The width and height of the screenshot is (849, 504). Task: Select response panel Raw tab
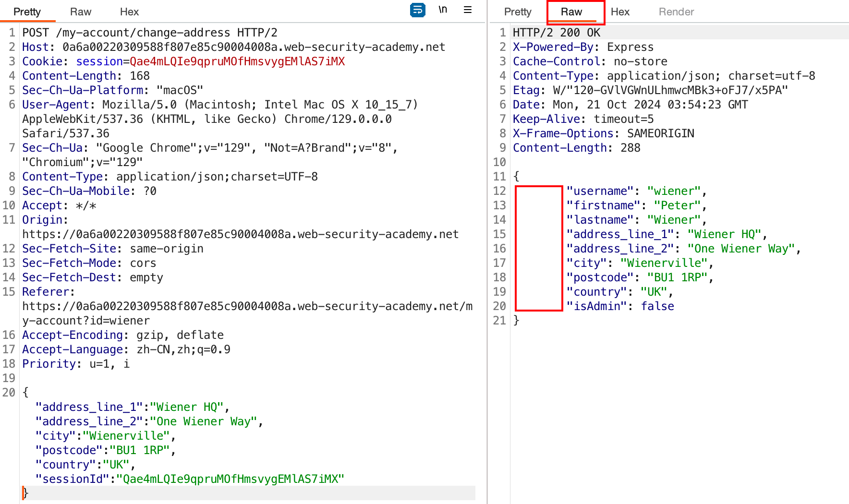571,12
